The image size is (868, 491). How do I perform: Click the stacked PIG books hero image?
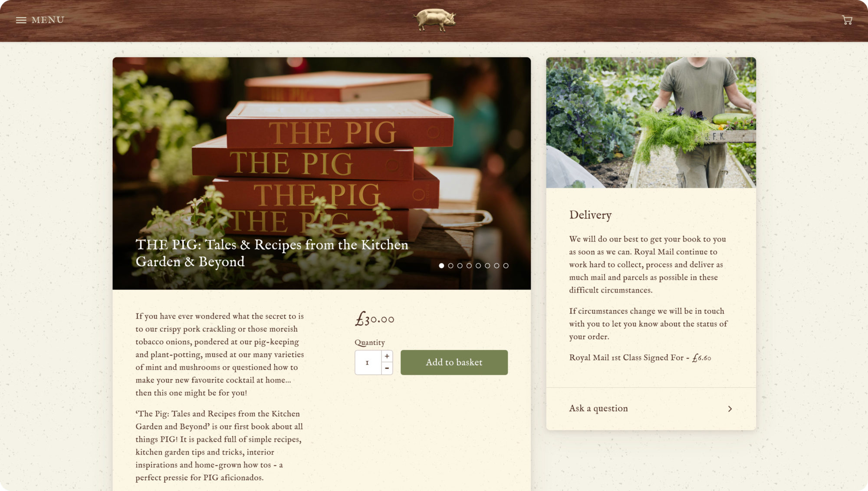[x=322, y=173]
